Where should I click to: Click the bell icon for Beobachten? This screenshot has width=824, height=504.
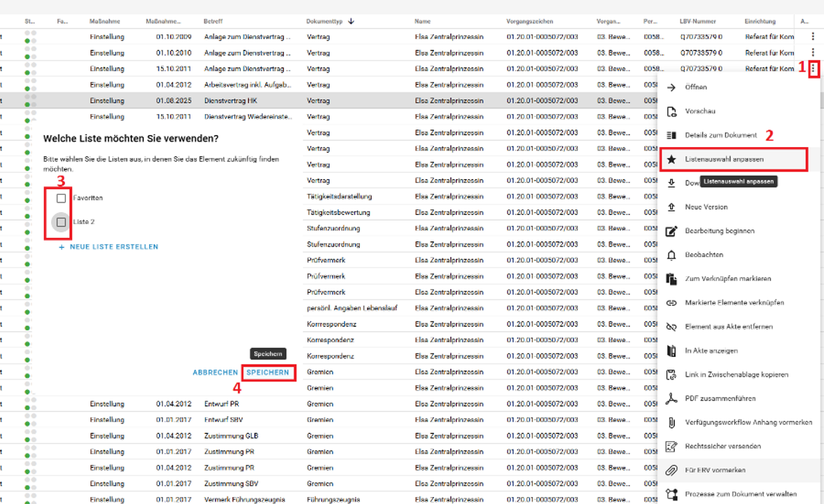[671, 255]
